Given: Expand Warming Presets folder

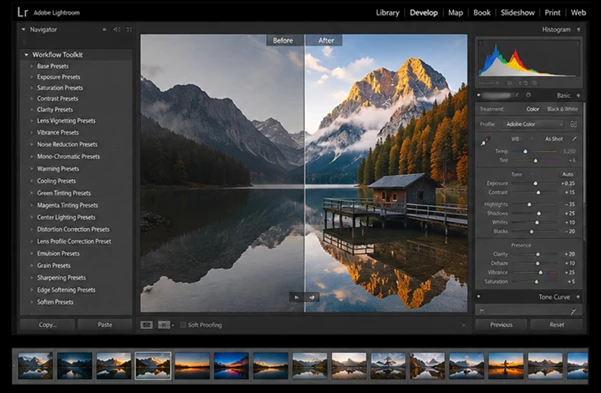Looking at the screenshot, I should 31,169.
